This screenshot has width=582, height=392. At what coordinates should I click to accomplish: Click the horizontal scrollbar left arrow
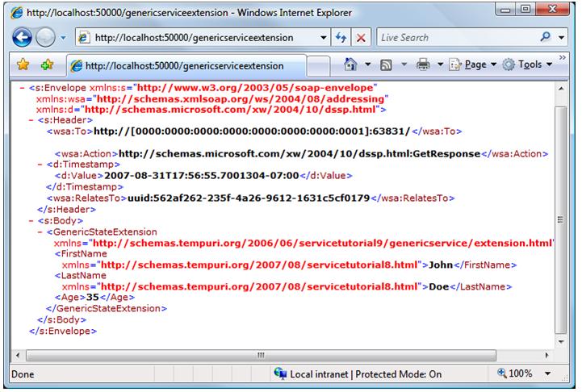[x=18, y=355]
